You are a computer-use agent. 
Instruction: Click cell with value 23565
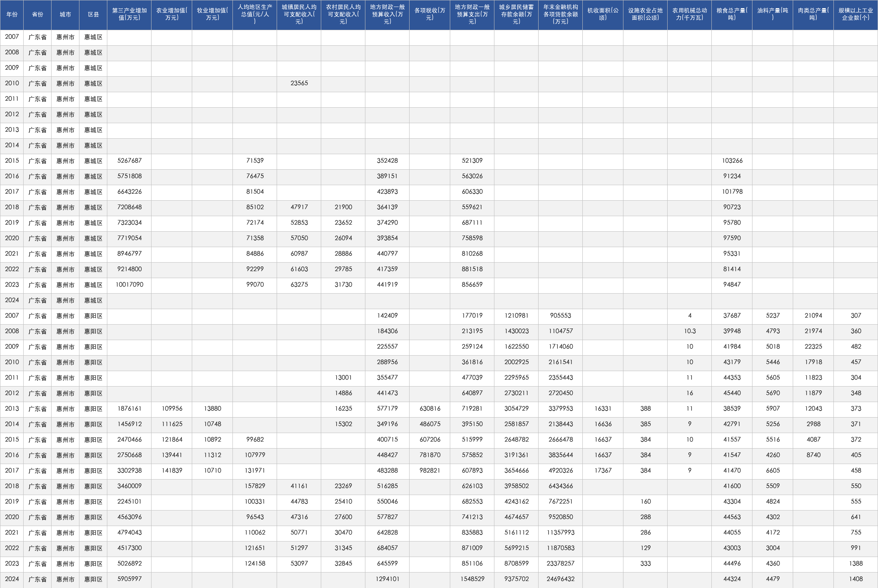(x=299, y=83)
